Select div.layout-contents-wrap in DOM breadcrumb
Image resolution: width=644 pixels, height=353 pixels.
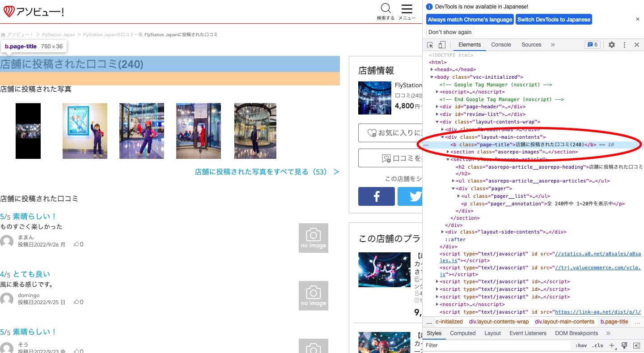[x=499, y=322]
